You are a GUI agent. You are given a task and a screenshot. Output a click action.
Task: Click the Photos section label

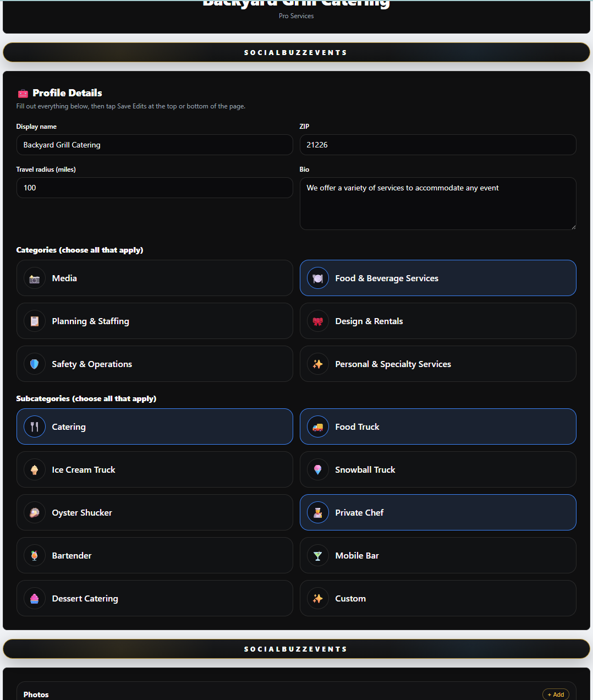coord(36,694)
